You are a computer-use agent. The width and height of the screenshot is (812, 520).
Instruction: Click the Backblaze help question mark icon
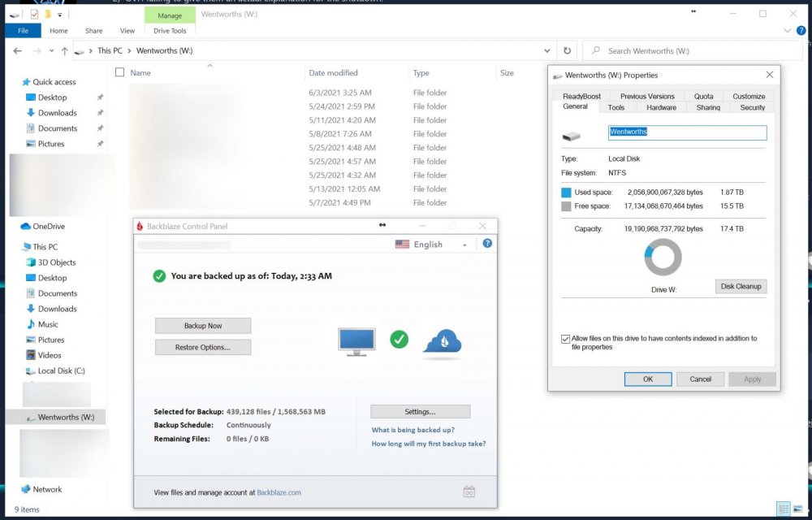pos(486,244)
